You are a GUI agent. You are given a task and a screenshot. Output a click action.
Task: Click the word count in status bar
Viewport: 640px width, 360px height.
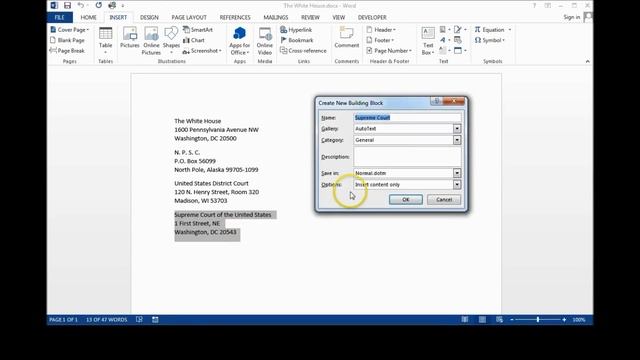pyautogui.click(x=107, y=320)
